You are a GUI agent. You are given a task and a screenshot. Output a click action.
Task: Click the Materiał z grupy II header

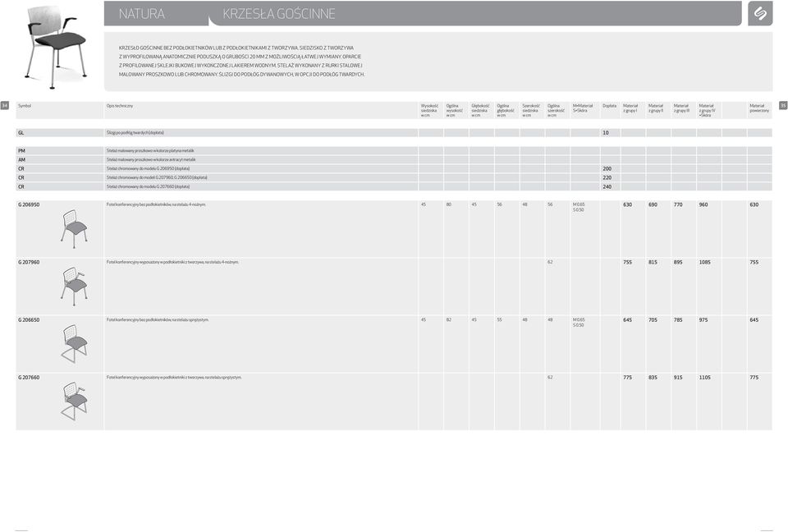(656, 108)
